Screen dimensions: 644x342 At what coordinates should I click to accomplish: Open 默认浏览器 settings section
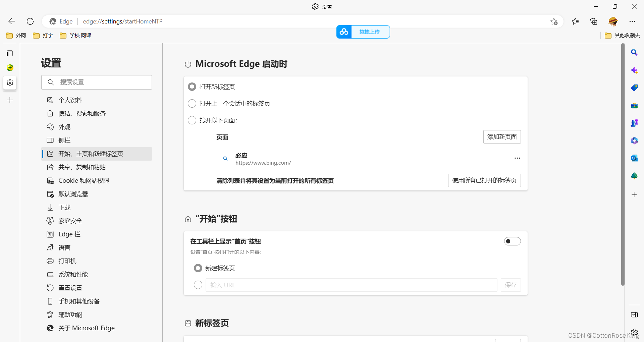97,194
